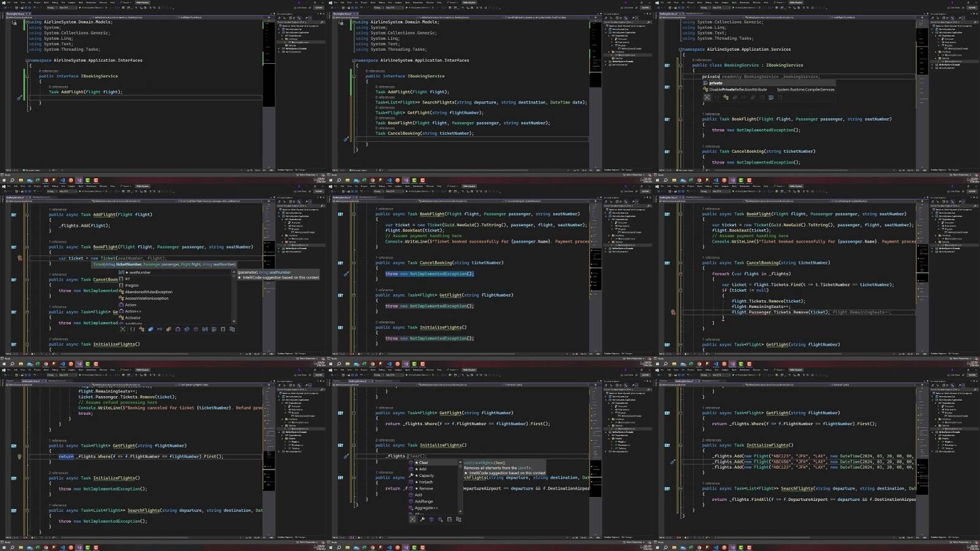The height and width of the screenshot is (551, 980).
Task: Collapse namespace AirlineSystem.Application.Services outline
Action: (x=680, y=49)
